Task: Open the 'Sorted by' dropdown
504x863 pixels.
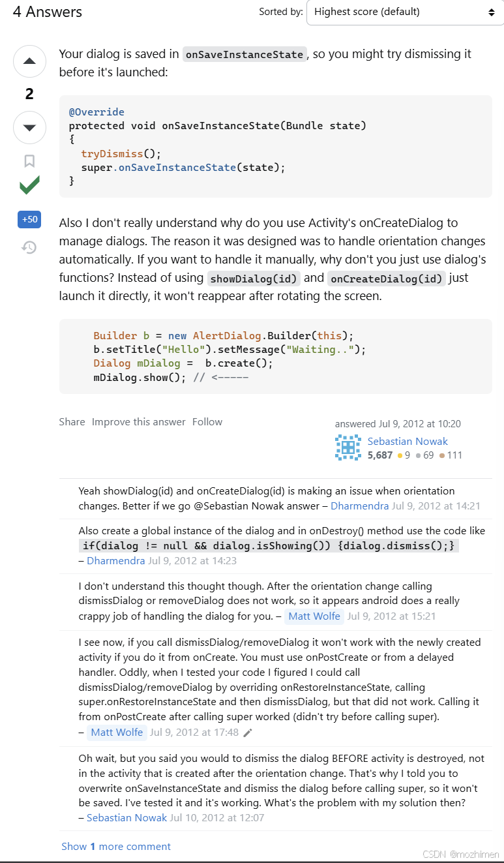Action: (x=404, y=12)
